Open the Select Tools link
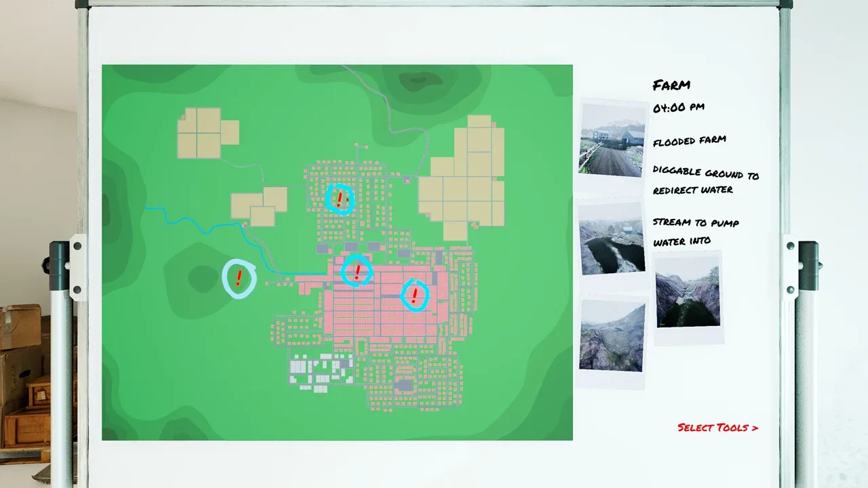 pyautogui.click(x=717, y=428)
